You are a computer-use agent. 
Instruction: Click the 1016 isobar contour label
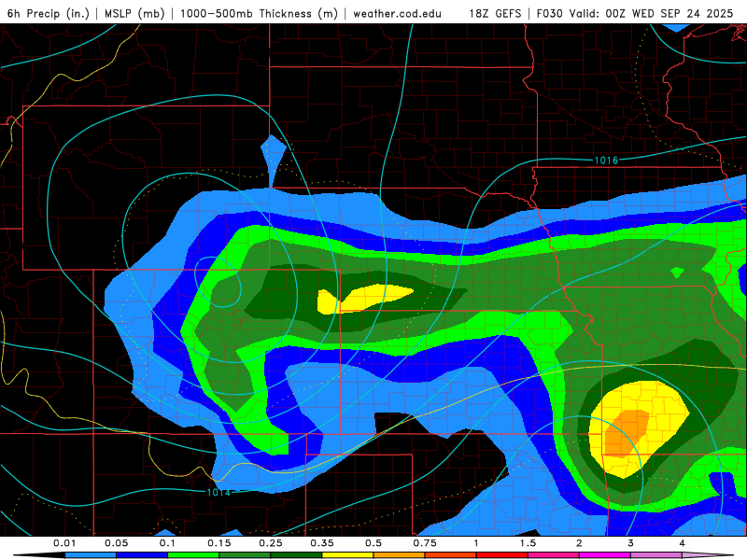[606, 161]
